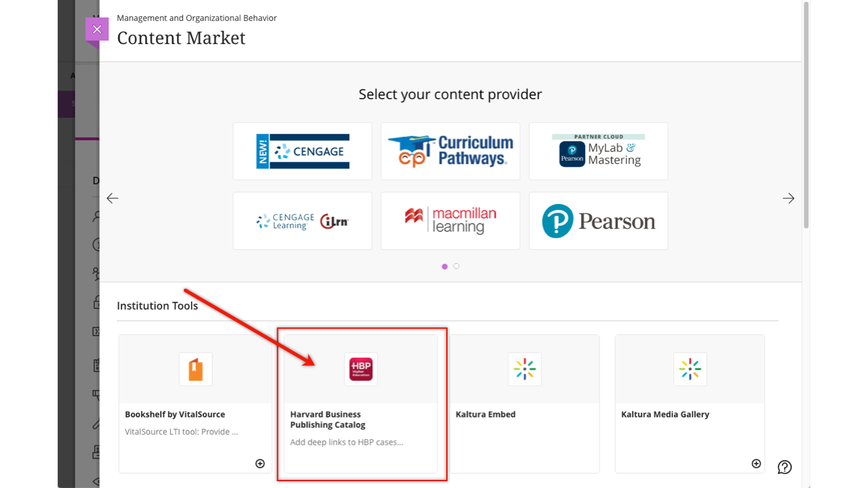Open Harvard Business Publishing Catalog link
Viewport: 868px width, 488px height.
pos(328,420)
